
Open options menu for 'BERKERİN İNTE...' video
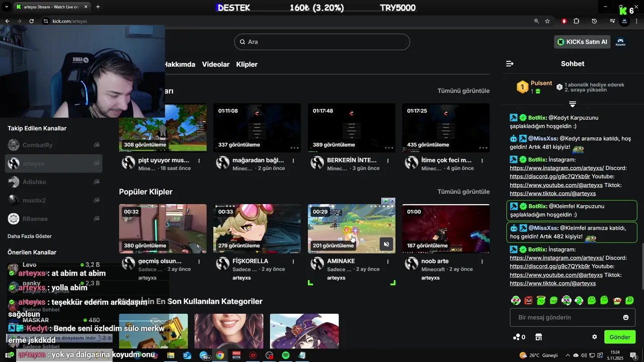(x=388, y=161)
